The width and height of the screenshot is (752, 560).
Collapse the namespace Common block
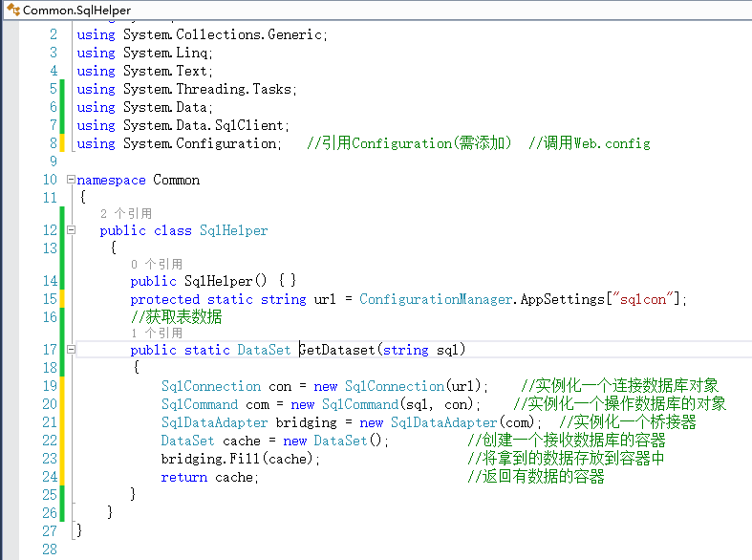(x=71, y=180)
